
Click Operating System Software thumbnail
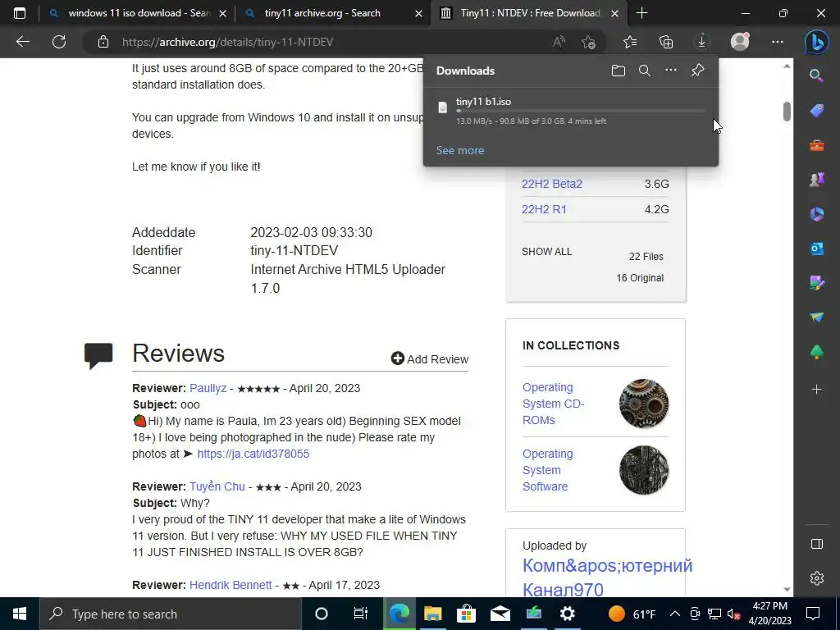tap(644, 470)
